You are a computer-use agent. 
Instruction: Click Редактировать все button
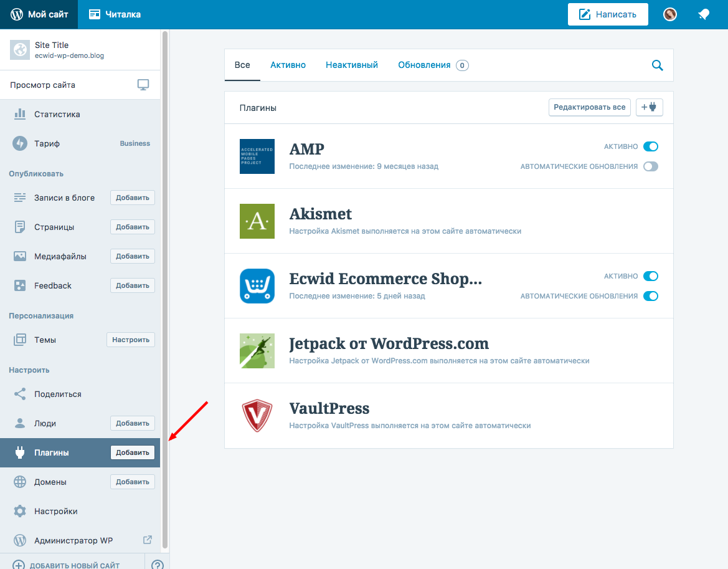coord(590,107)
